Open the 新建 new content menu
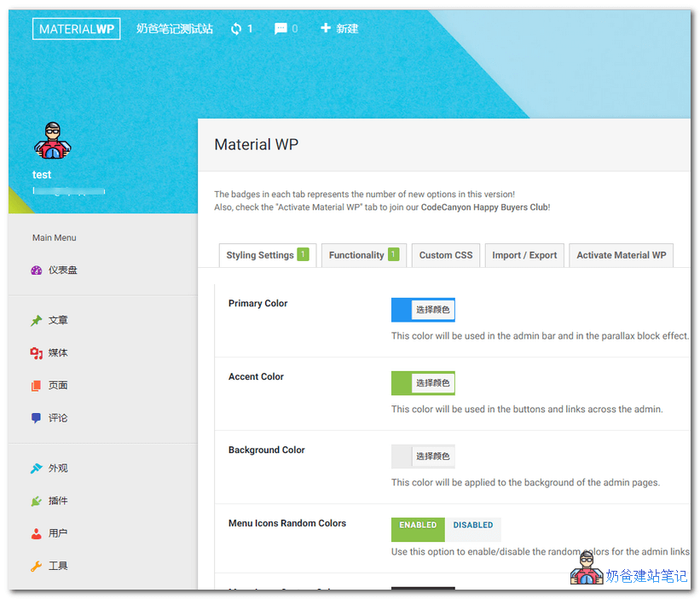Screen dimensions: 700x599 pos(339,27)
